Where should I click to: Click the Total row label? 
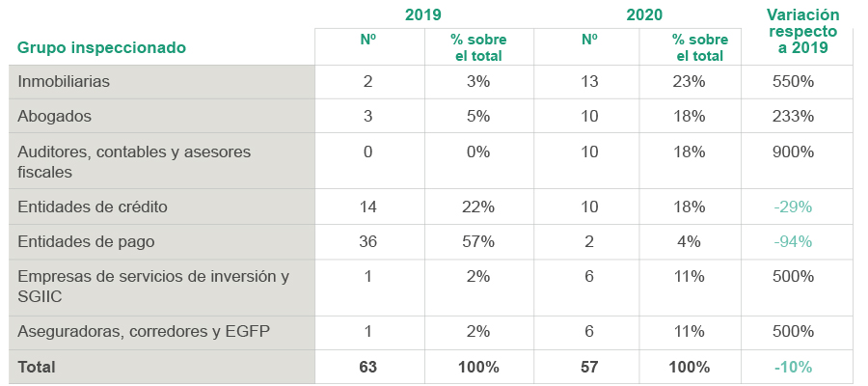tap(37, 367)
